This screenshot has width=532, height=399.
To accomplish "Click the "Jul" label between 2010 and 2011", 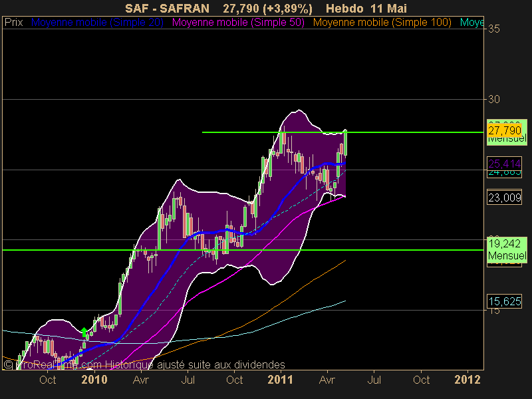I will (188, 380).
